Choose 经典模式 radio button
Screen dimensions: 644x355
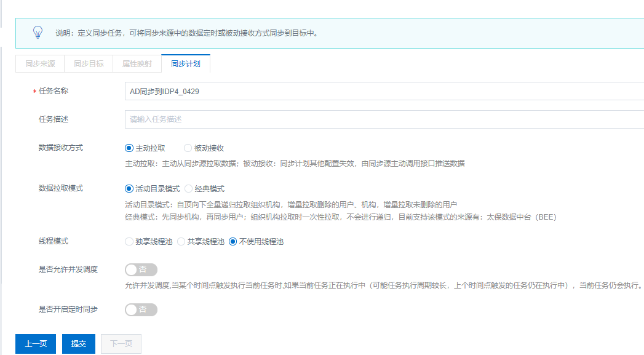click(x=189, y=189)
